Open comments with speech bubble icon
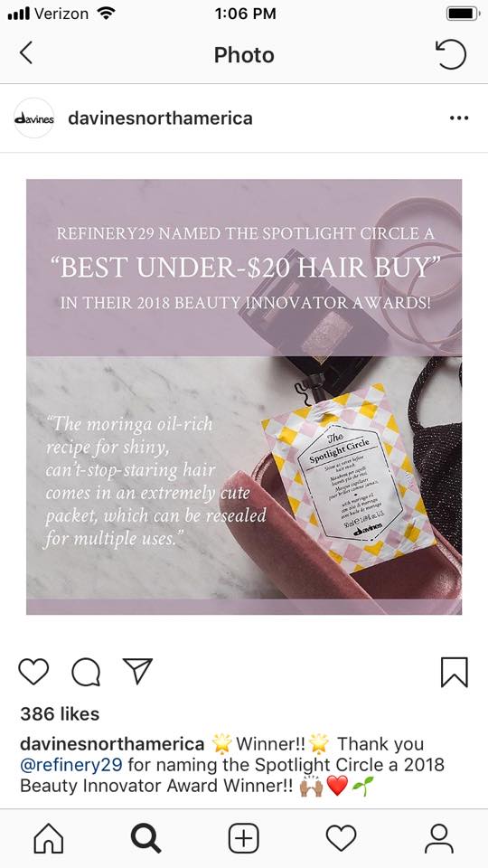This screenshot has width=488, height=868. coord(86,672)
